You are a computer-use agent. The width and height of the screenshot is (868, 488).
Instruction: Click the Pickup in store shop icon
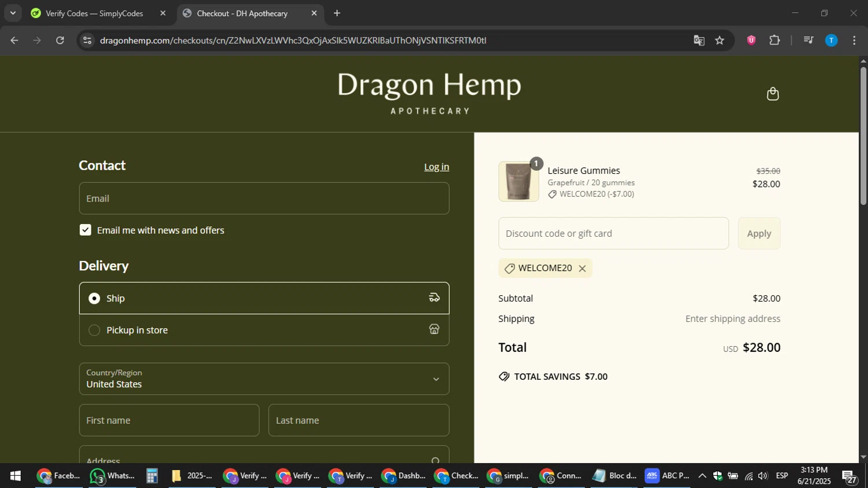(434, 329)
